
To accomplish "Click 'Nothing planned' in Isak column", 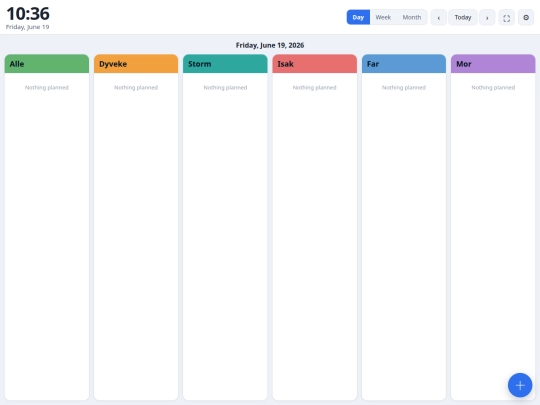I will [314, 87].
